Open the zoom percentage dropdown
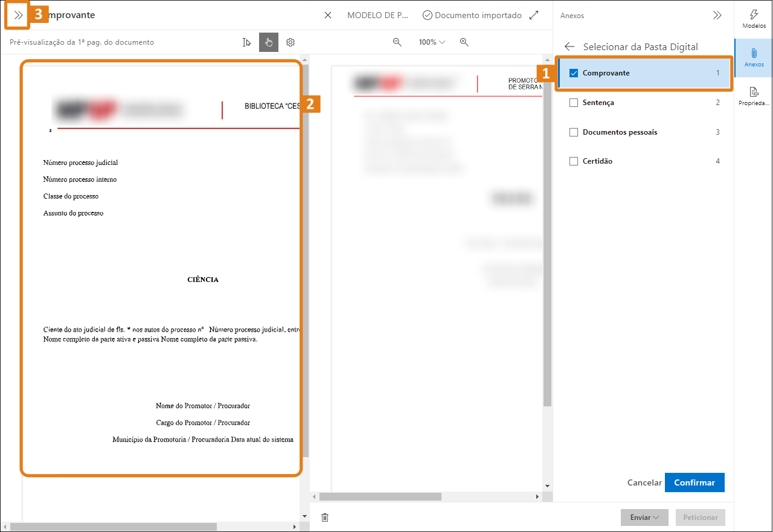773x532 pixels. [x=431, y=42]
